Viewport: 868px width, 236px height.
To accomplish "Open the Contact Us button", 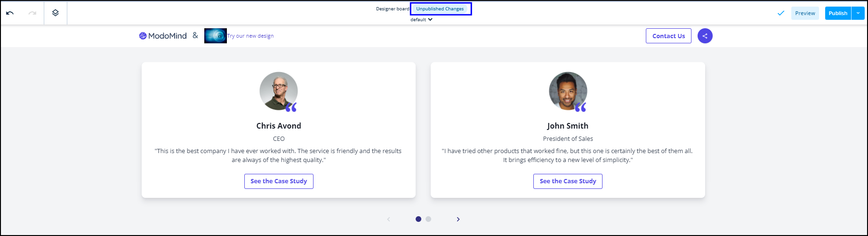I will 668,36.
